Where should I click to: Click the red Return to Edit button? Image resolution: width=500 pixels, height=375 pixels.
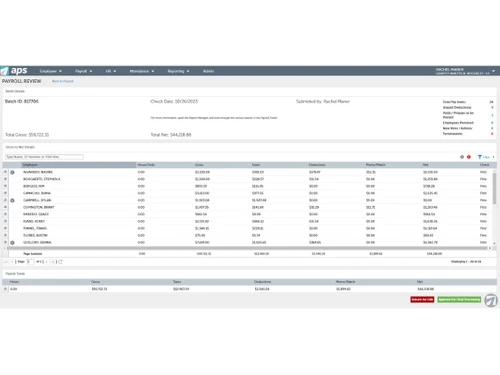tap(422, 299)
